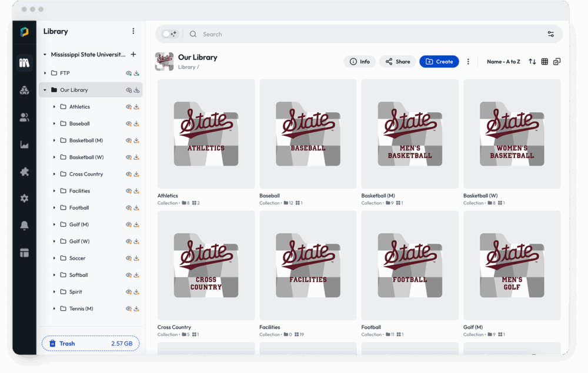Open the notifications bell in sidebar
Viewport: 588px width, 373px height.
[x=24, y=226]
